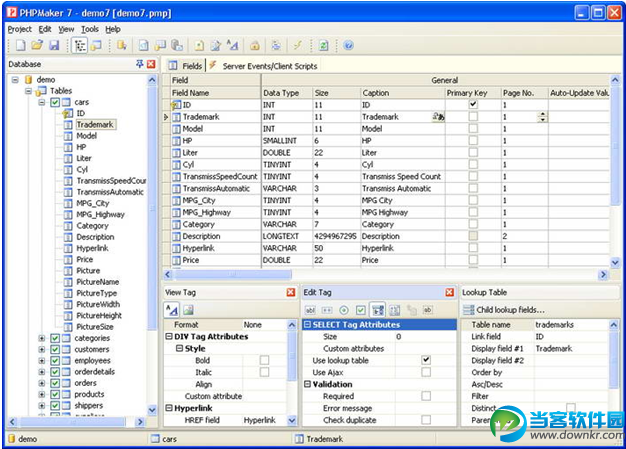Click the Child lookup fields button

pyautogui.click(x=504, y=310)
